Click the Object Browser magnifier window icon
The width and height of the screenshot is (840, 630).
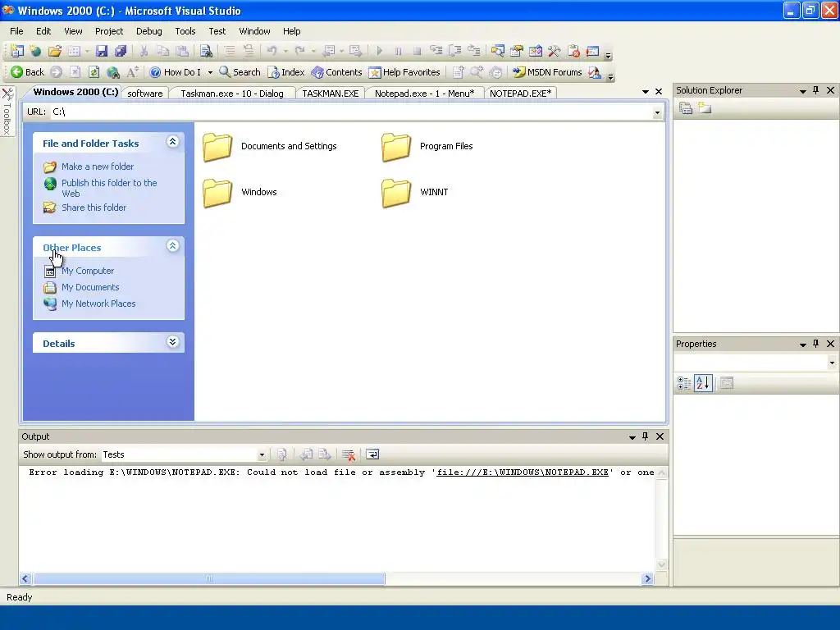click(x=498, y=51)
